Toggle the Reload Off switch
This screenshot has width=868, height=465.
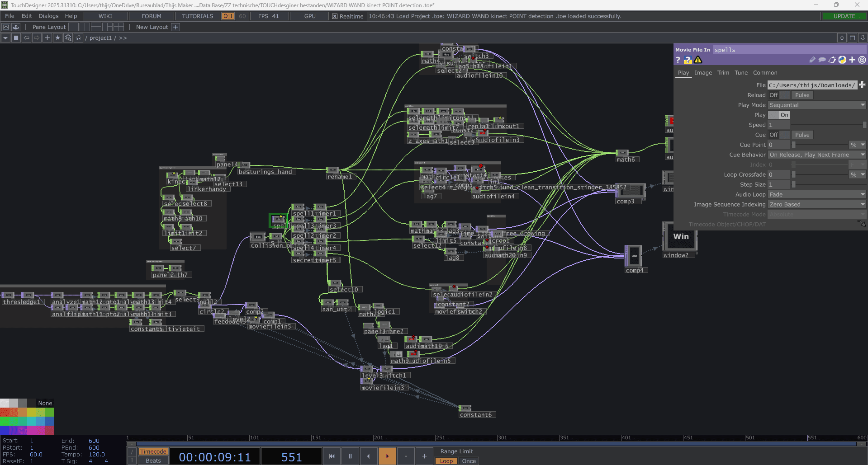point(779,95)
